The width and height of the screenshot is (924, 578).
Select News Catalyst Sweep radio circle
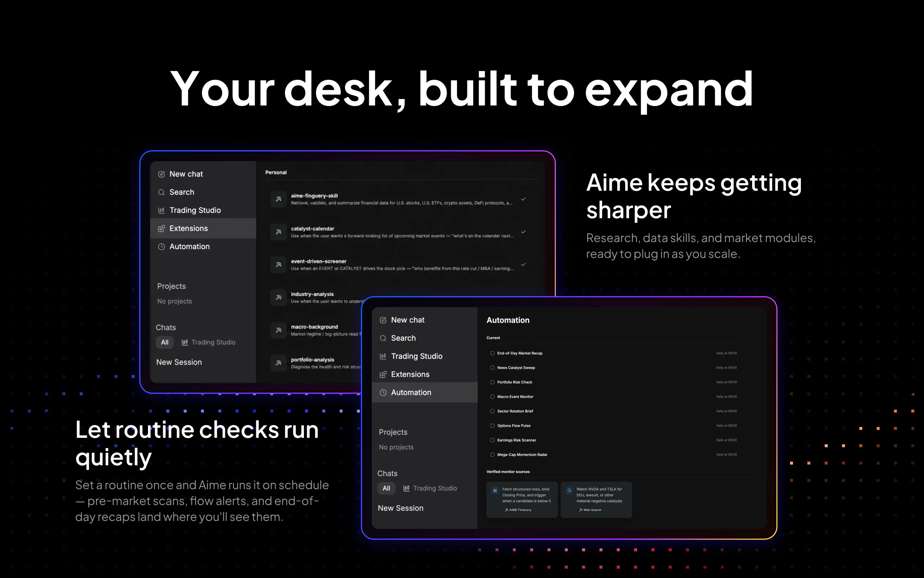click(x=492, y=368)
